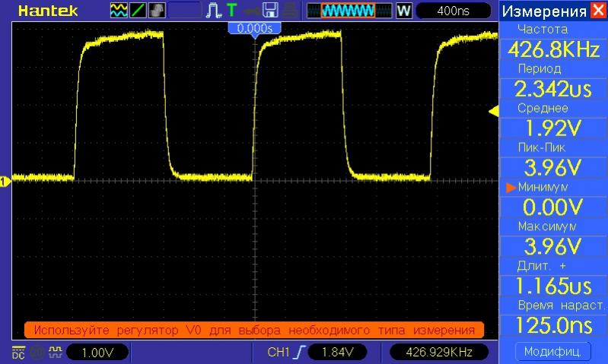Click the green diagonal line icon

138,11
